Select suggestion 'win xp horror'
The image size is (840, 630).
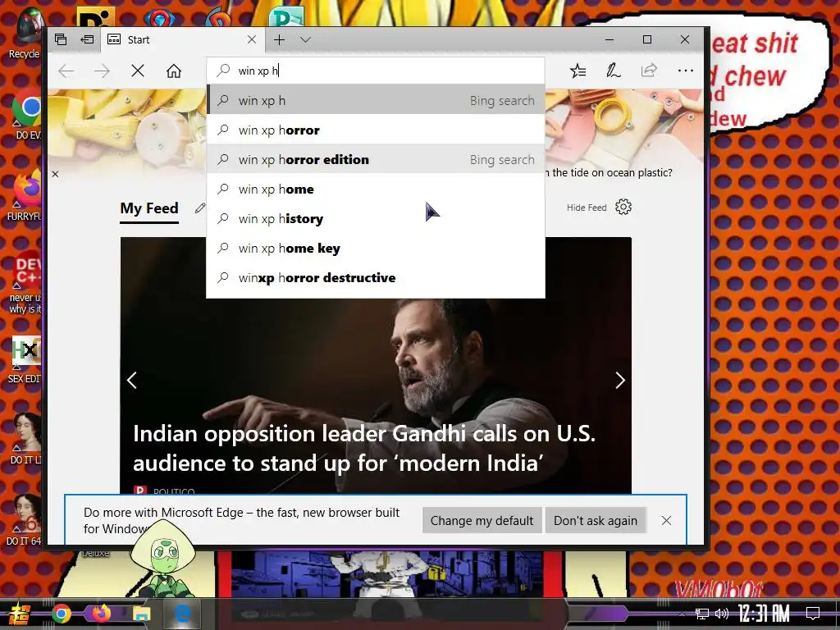376,130
